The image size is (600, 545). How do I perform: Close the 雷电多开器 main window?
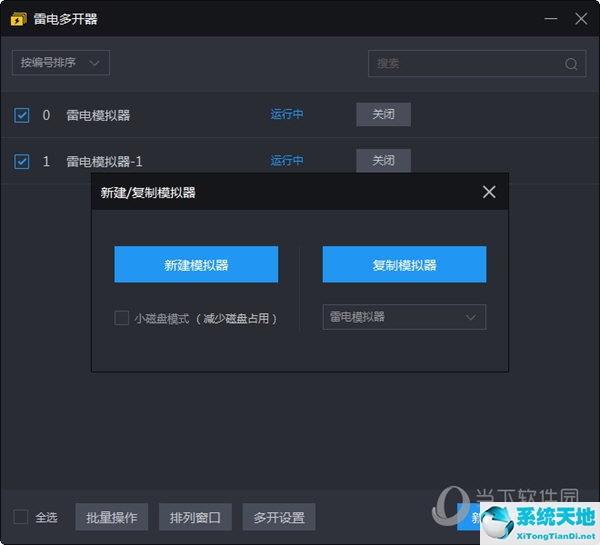(581, 18)
